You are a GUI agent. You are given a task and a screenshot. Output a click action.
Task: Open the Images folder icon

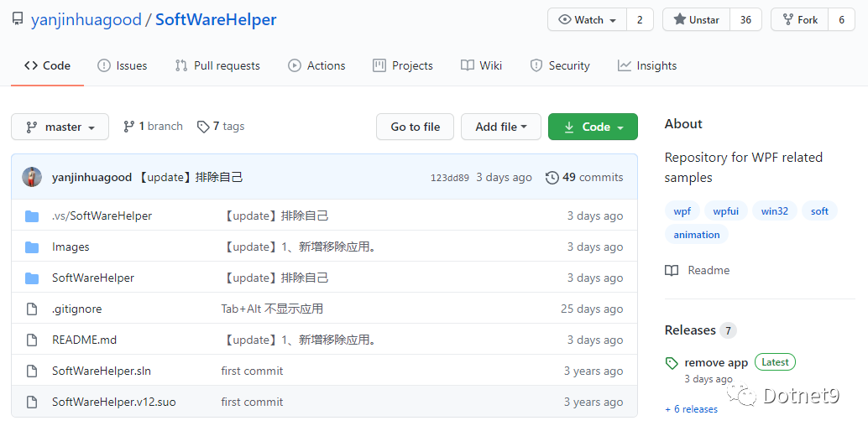click(x=32, y=247)
